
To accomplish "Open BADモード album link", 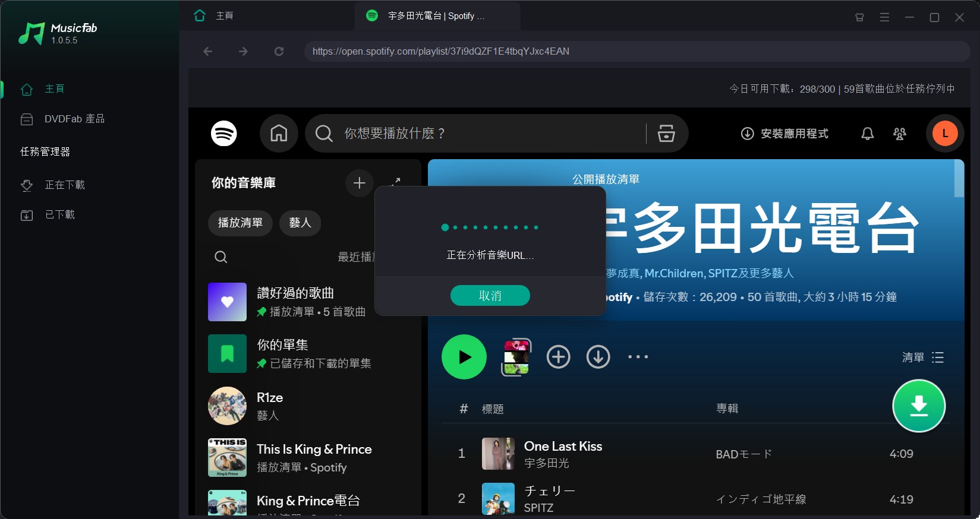I will click(x=743, y=454).
